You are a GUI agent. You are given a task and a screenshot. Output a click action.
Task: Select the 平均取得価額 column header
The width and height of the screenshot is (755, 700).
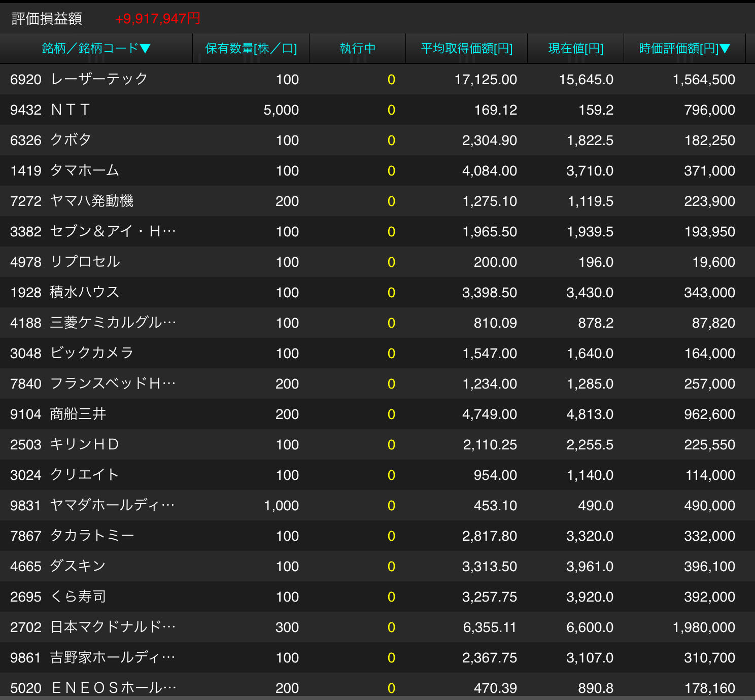(x=466, y=49)
